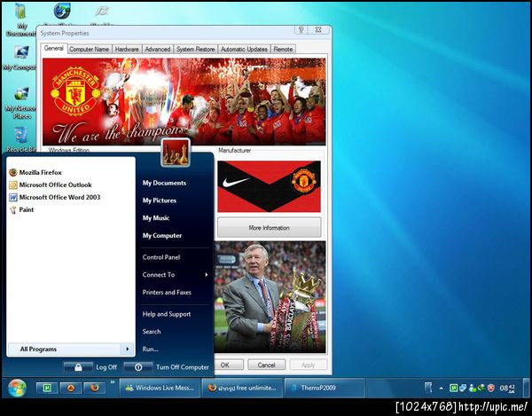The image size is (532, 416).
Task: Open My Computer desktop icon
Action: (x=20, y=58)
